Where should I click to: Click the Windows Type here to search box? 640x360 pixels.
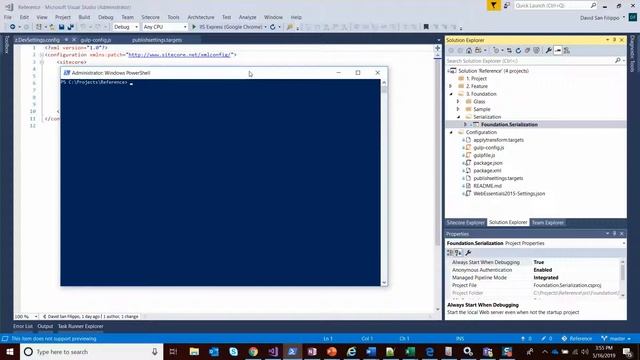92,351
